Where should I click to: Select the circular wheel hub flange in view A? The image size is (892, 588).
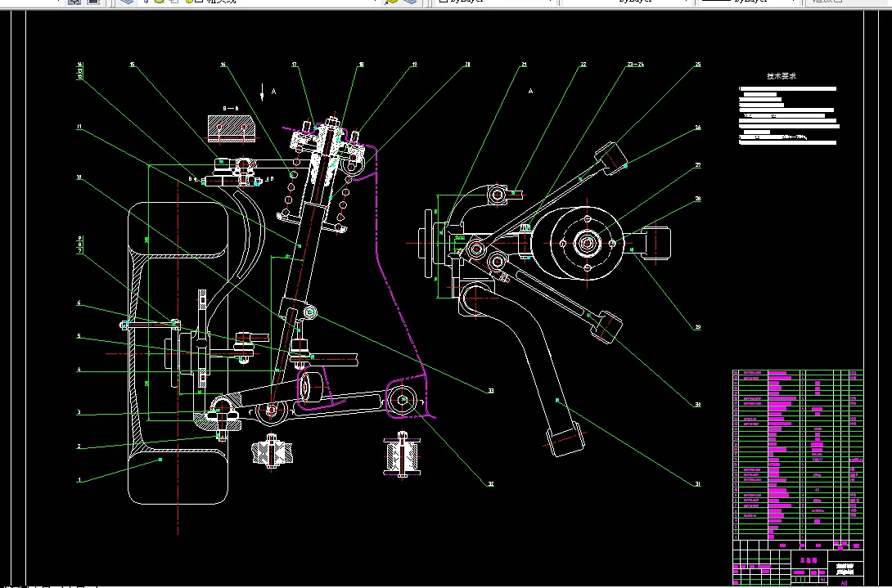(x=587, y=244)
